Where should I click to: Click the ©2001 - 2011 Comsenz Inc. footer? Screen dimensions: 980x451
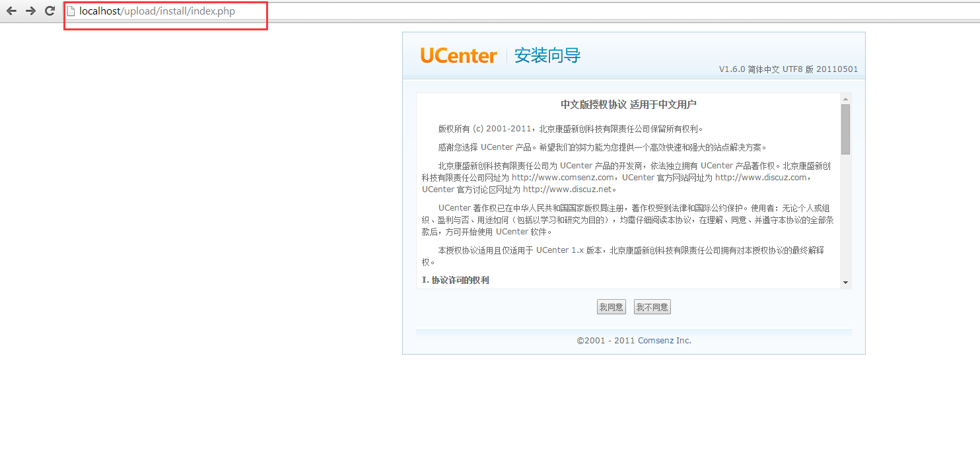634,341
